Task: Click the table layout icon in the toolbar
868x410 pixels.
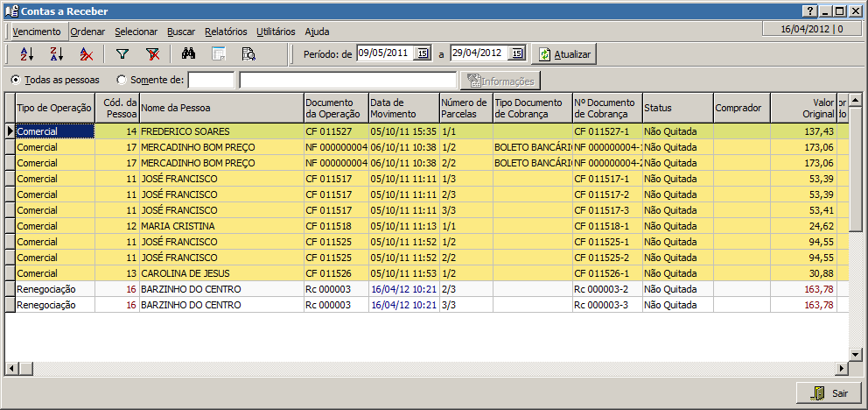Action: click(219, 54)
